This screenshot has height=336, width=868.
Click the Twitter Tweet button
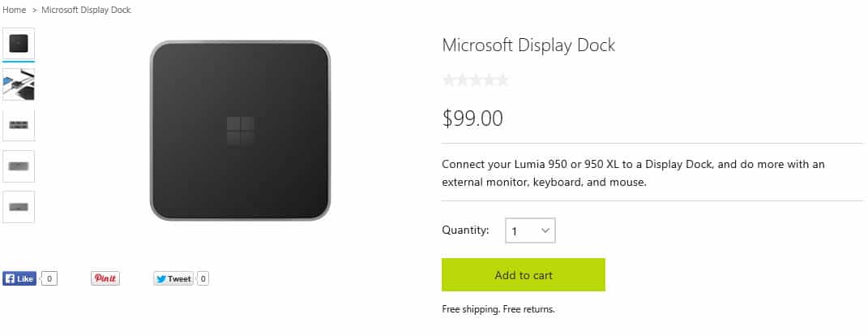point(173,279)
